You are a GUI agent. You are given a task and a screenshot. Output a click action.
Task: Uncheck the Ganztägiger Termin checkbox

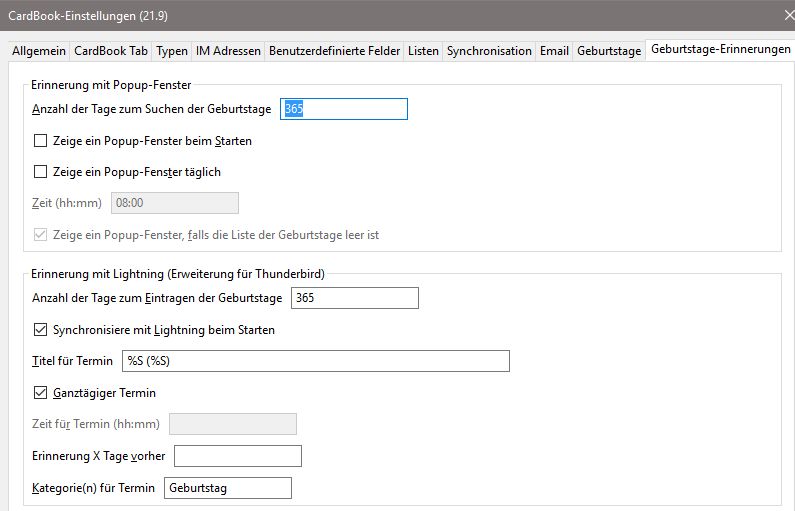40,393
